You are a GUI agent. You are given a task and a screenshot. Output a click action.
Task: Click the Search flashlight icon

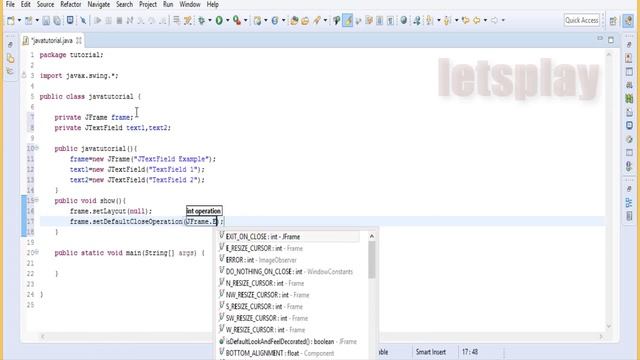point(317,20)
